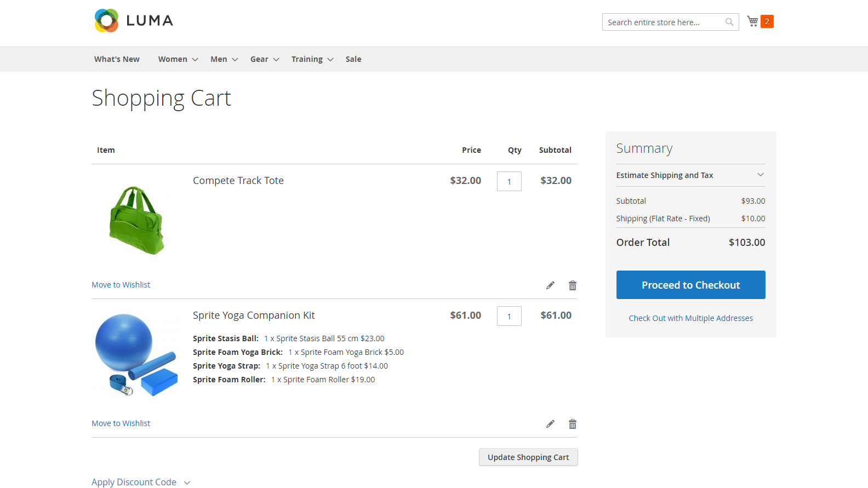Viewport: 868px width, 488px height.
Task: Click the Summary heading
Action: (644, 148)
